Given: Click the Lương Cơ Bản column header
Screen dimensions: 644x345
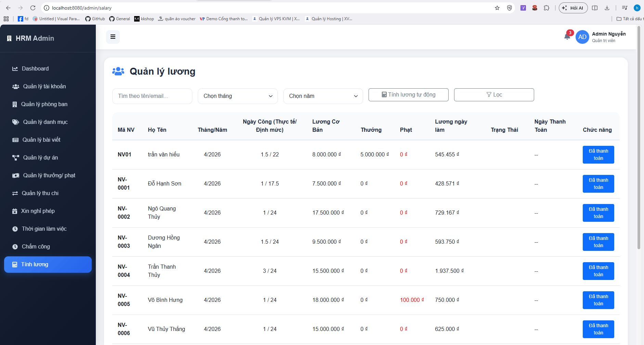Looking at the screenshot, I should pyautogui.click(x=326, y=126).
